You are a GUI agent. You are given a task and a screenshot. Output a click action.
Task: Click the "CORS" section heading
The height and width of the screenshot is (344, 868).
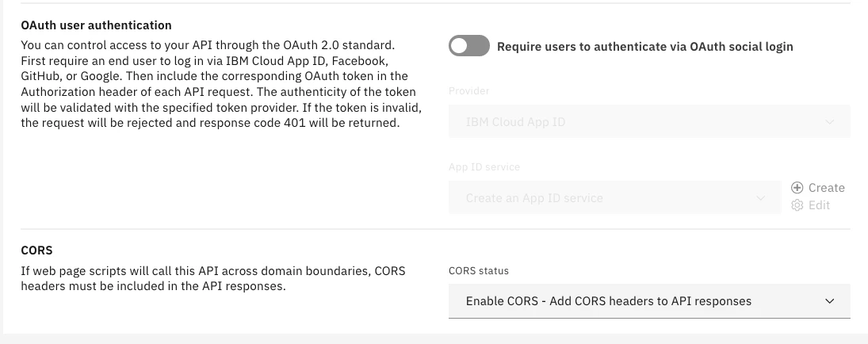click(x=36, y=250)
